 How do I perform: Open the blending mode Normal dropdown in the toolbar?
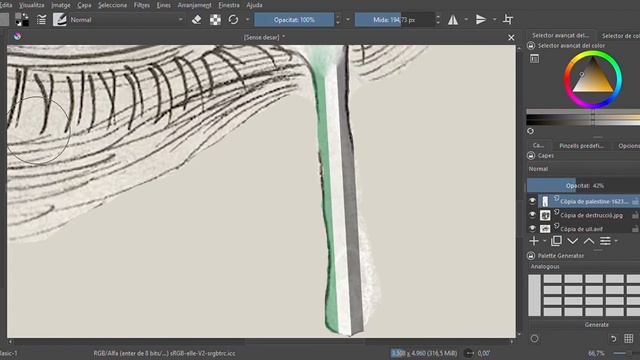pyautogui.click(x=127, y=20)
